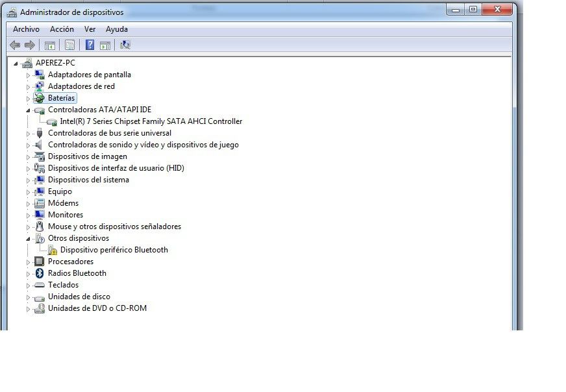
Task: Click the Otros dispositivos question mark icon
Action: pos(40,238)
